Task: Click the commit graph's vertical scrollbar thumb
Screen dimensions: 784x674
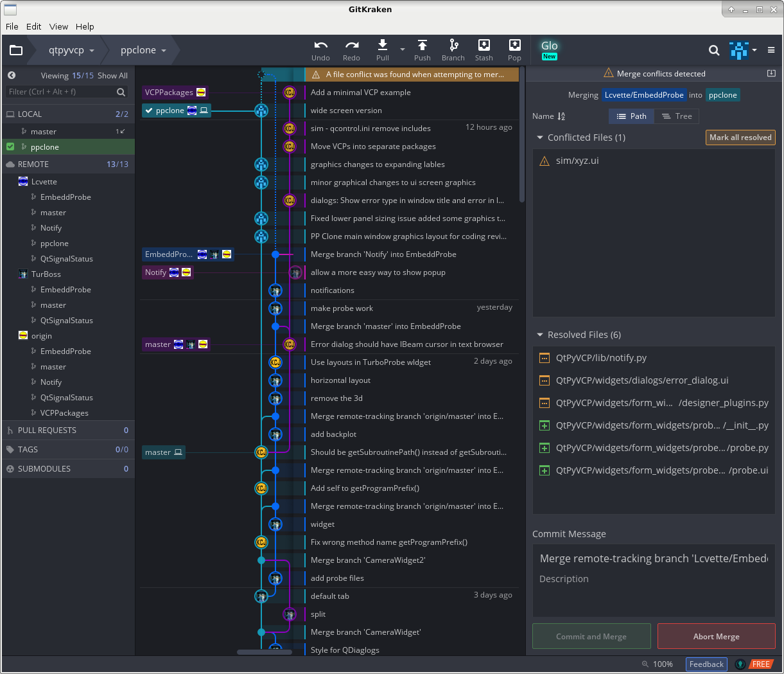Action: coord(522,135)
